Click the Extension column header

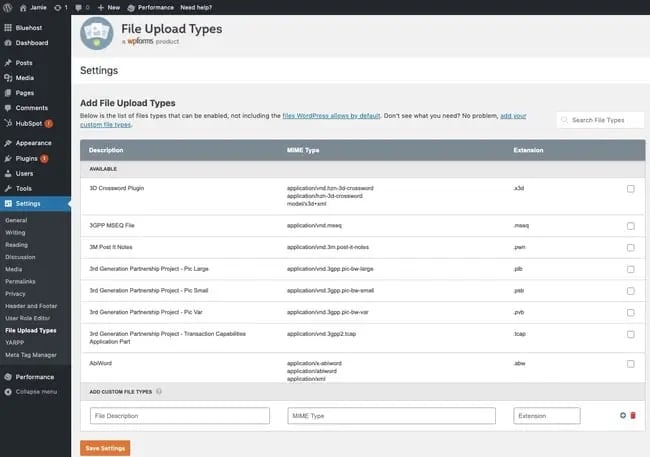tap(528, 150)
